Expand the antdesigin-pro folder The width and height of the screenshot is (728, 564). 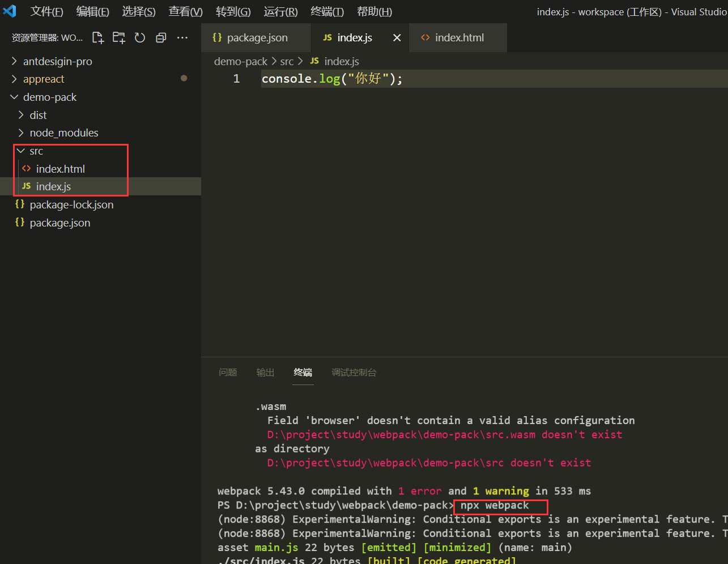point(100,61)
